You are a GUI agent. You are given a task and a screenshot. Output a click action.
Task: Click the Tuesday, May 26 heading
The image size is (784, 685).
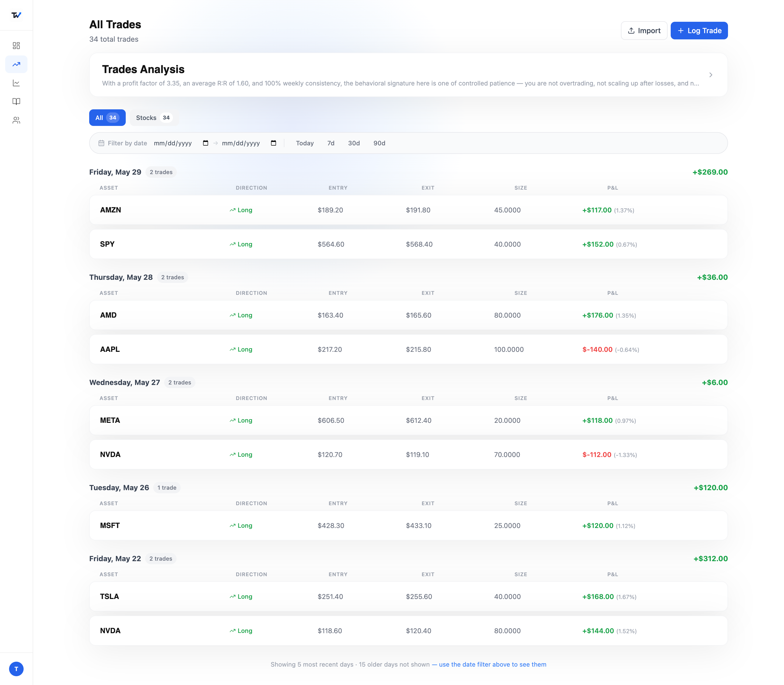click(119, 488)
